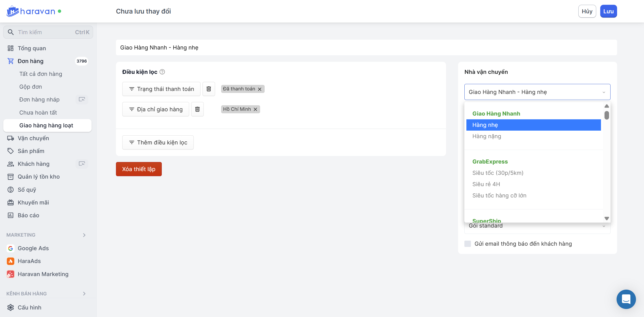Screen dimensions: 644x317
Task: Click the Haravan logo
Action: click(x=31, y=11)
